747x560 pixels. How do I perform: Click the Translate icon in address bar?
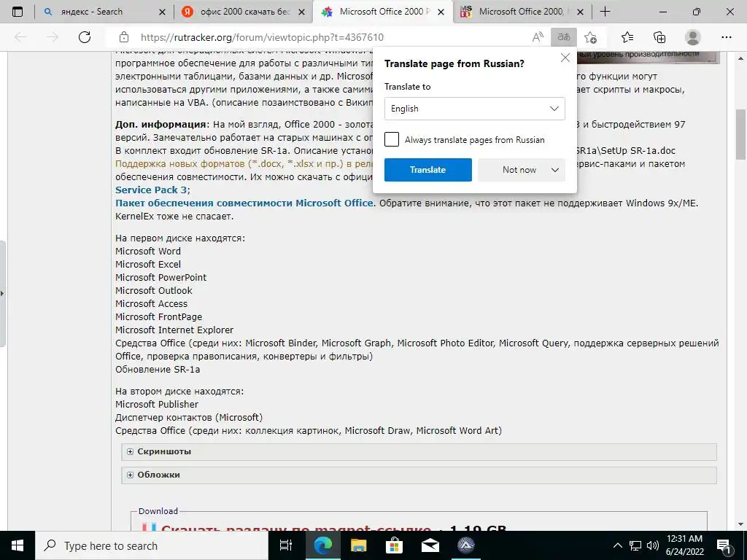point(564,37)
